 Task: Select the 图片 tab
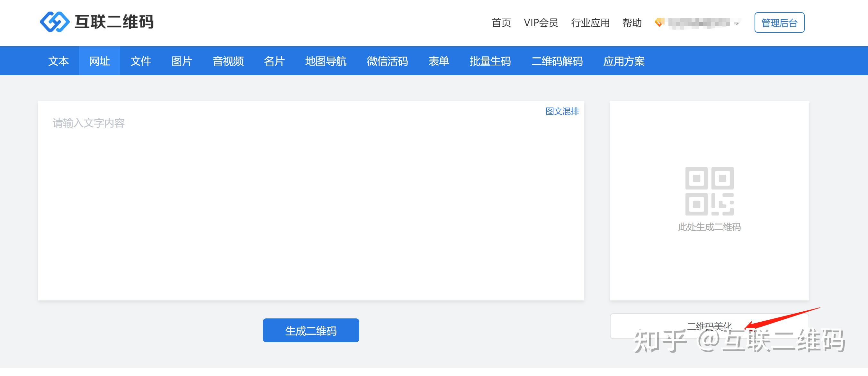coord(182,61)
